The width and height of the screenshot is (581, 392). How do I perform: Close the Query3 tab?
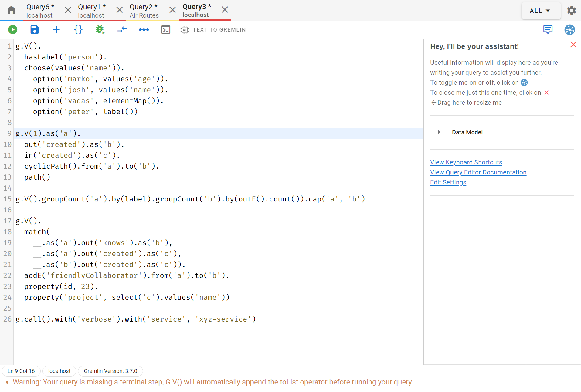pyautogui.click(x=225, y=10)
